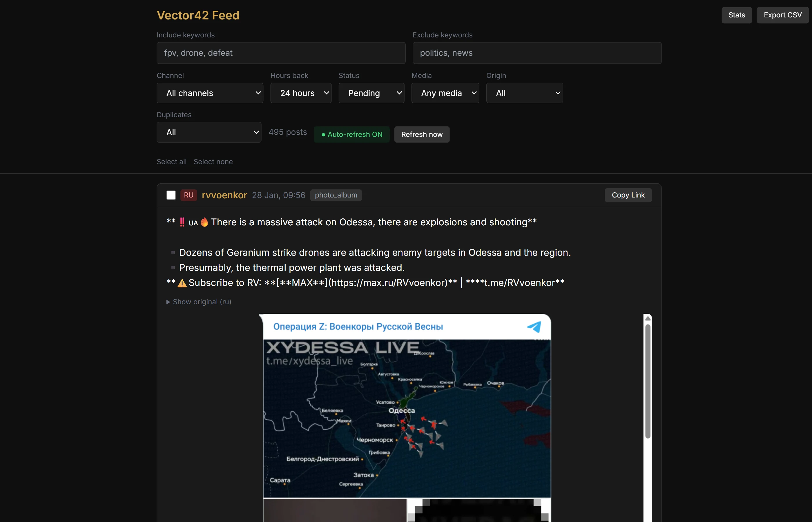Copy the link for the rvvoenkor post
Image resolution: width=812 pixels, height=522 pixels.
click(x=628, y=195)
